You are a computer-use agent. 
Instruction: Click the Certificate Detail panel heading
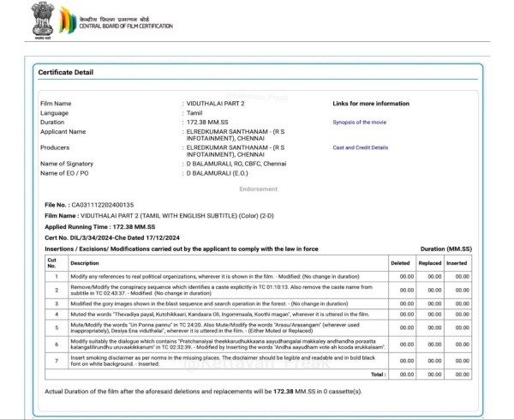(x=66, y=72)
